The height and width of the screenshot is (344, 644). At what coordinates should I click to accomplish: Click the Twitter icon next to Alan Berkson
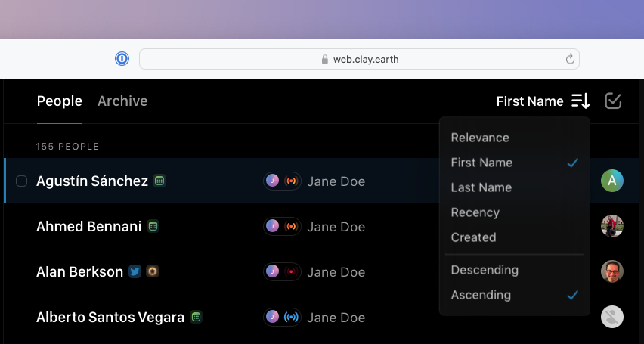click(x=135, y=271)
